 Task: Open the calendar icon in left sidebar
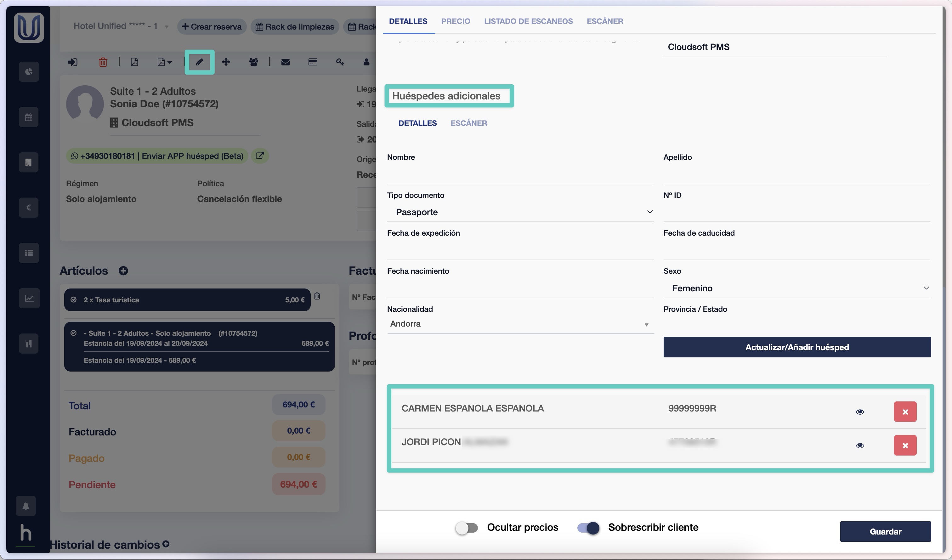[29, 117]
